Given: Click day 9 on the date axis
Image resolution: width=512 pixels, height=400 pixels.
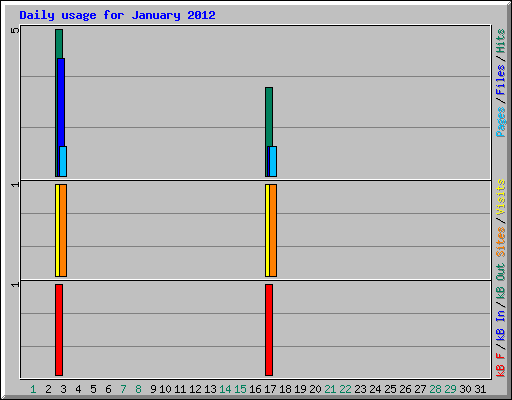Looking at the screenshot, I should click(153, 389).
